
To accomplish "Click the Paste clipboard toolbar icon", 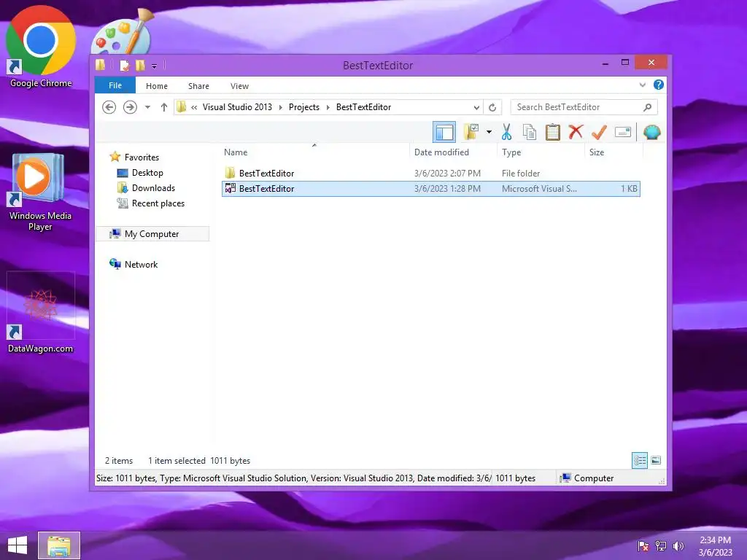I will (553, 132).
